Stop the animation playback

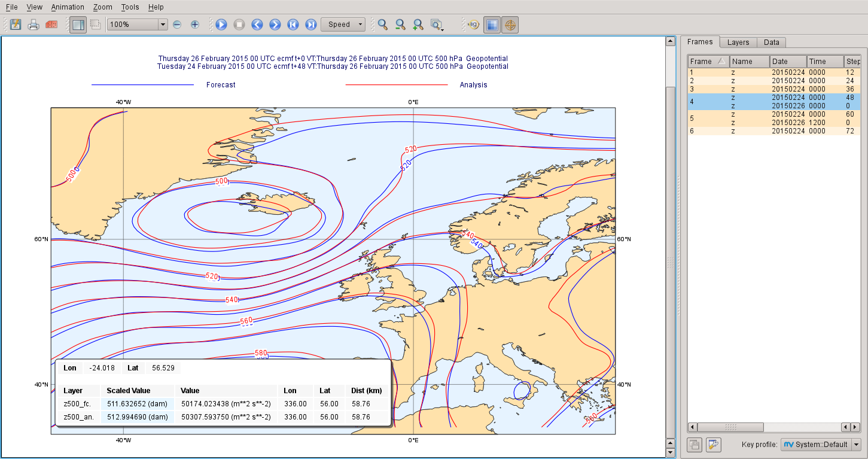pyautogui.click(x=239, y=25)
